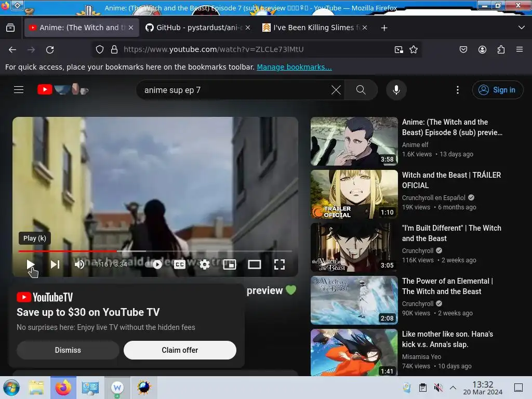The height and width of the screenshot is (399, 532).
Task: Start voice search with microphone
Action: (396, 90)
